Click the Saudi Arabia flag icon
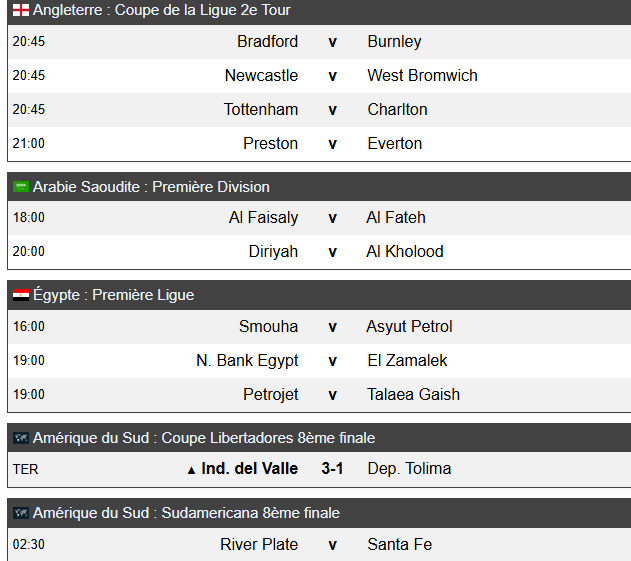 pos(21,187)
